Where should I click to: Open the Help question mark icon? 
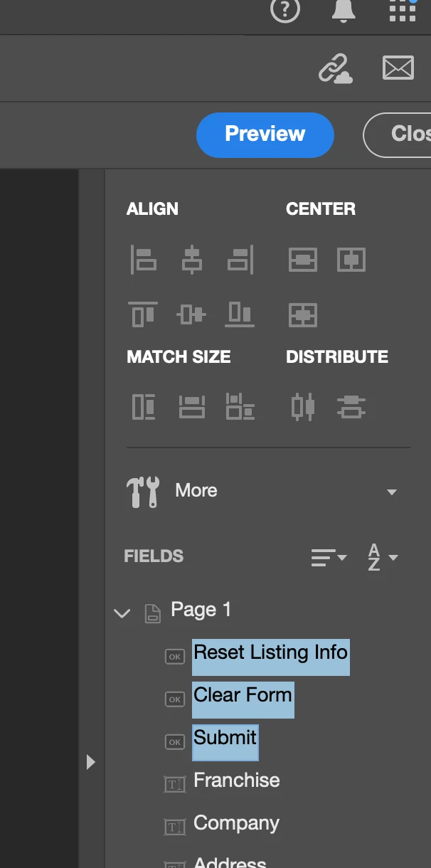pyautogui.click(x=285, y=9)
